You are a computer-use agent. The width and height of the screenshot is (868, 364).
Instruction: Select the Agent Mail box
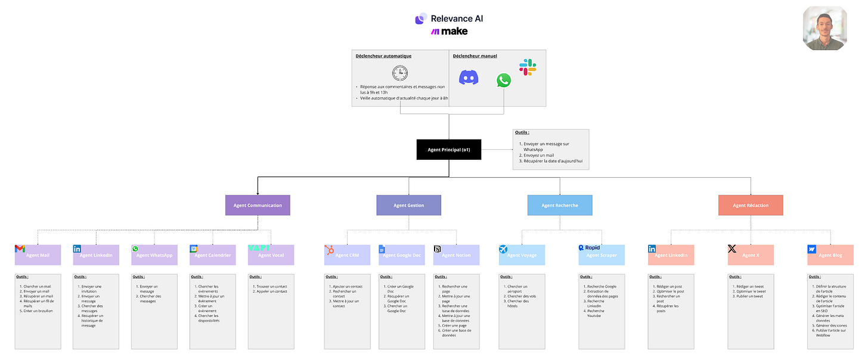tap(38, 255)
